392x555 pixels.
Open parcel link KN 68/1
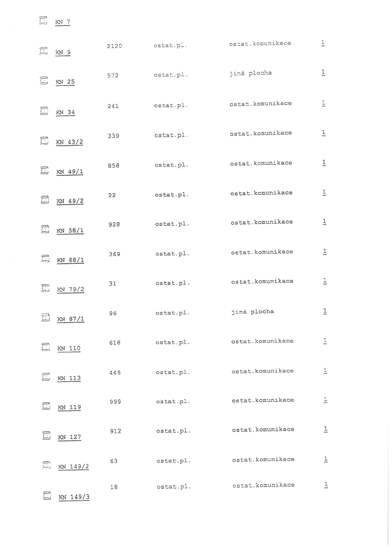(x=70, y=260)
